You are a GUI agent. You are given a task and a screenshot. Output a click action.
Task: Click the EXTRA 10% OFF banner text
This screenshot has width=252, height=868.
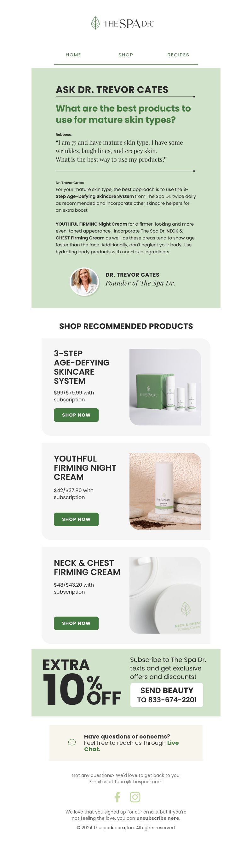82,682
